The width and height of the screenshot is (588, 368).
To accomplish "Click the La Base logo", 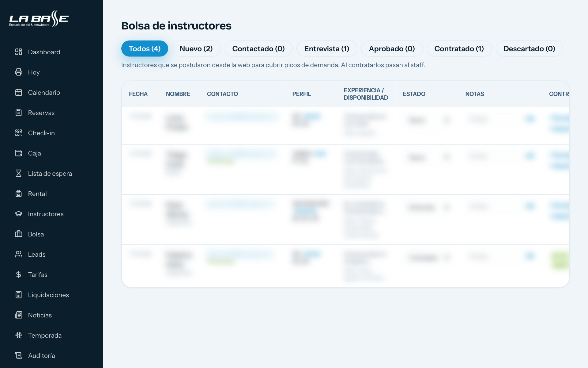I will click(x=39, y=19).
